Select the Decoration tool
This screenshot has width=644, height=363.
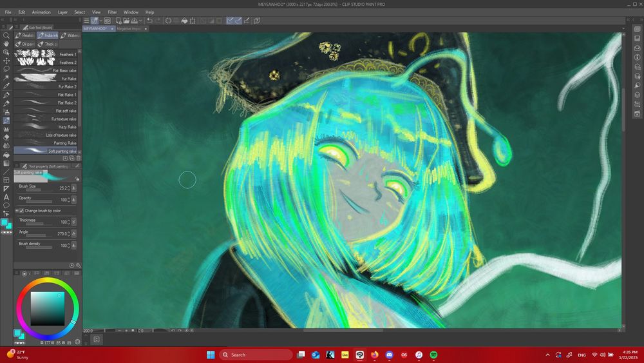click(6, 129)
